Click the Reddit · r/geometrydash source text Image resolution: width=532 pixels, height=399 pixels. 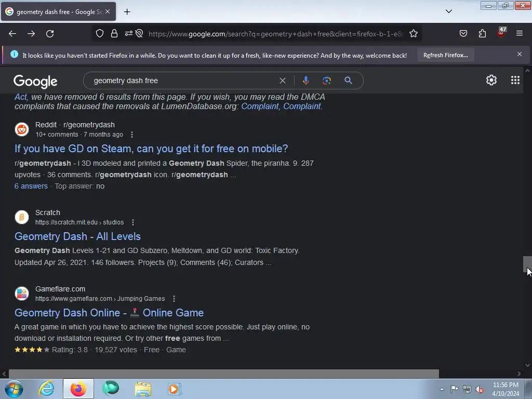pos(75,125)
